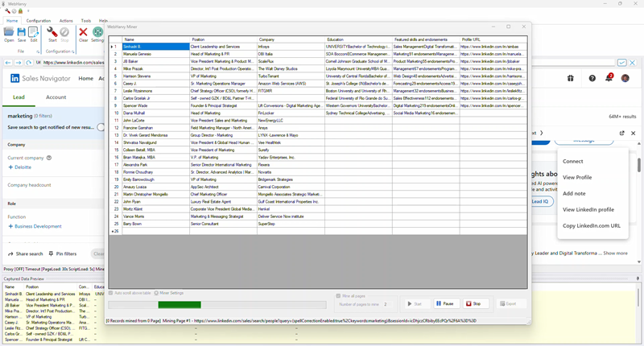Image resolution: width=644 pixels, height=346 pixels.
Task: Click the lock icon in the quick access toolbar
Action: click(20, 11)
